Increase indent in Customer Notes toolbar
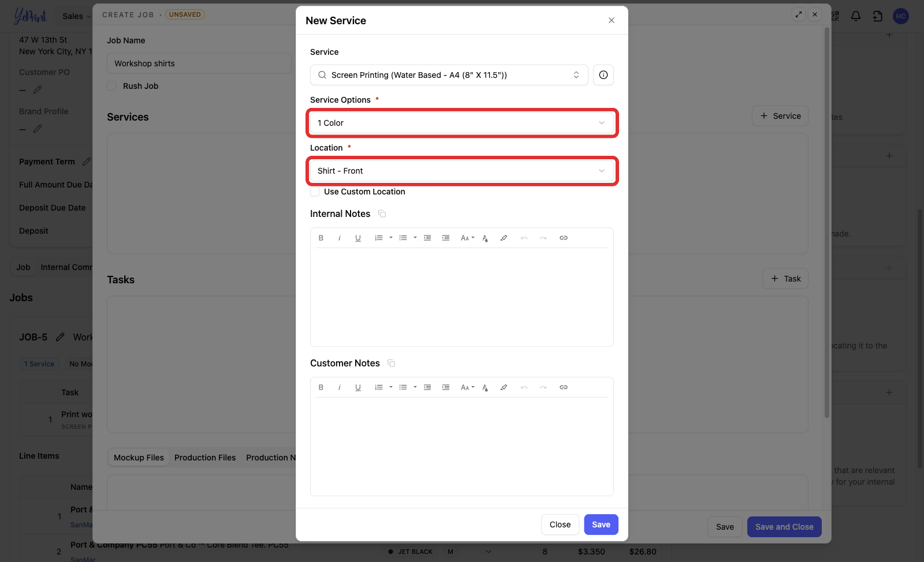Viewport: 924px width, 562px height. tap(446, 387)
